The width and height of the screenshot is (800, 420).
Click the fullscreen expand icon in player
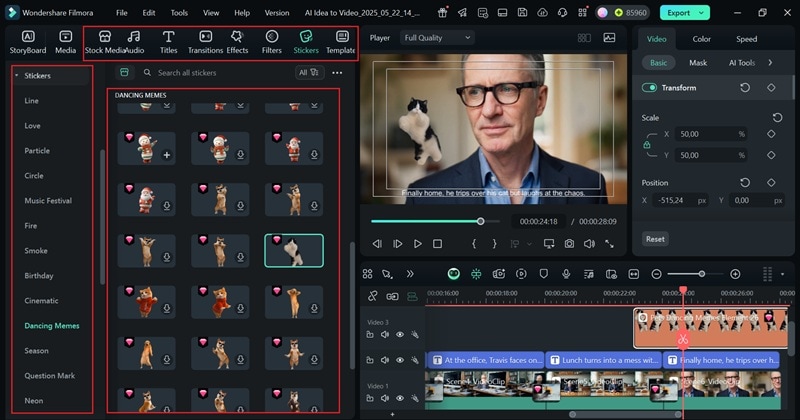point(609,244)
